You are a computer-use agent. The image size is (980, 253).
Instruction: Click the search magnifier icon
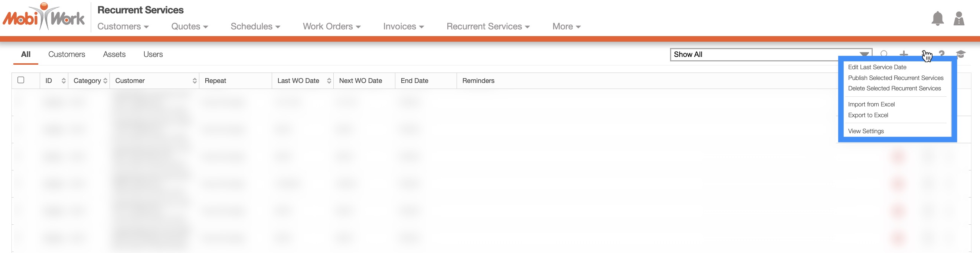(884, 54)
